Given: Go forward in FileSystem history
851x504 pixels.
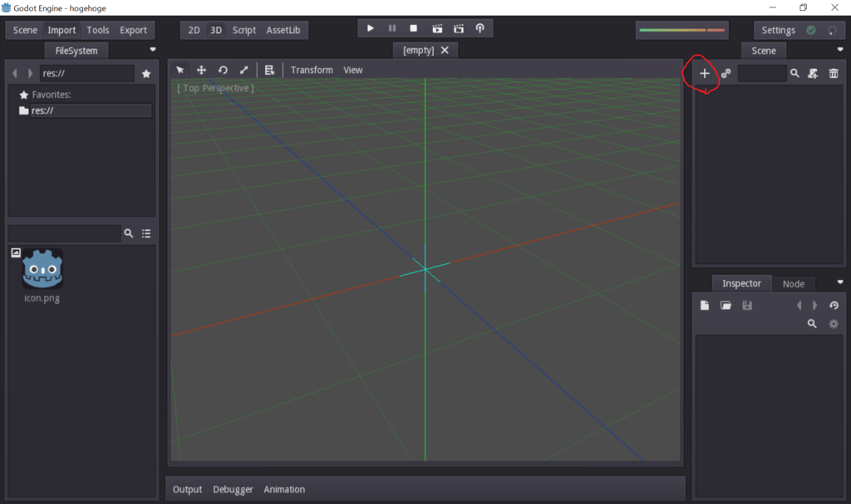Looking at the screenshot, I should coord(30,73).
